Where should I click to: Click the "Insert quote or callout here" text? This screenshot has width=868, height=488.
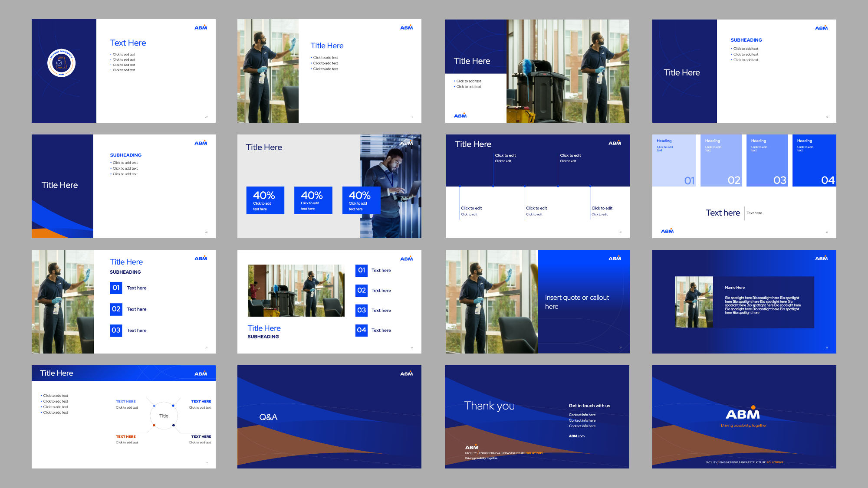[577, 302]
